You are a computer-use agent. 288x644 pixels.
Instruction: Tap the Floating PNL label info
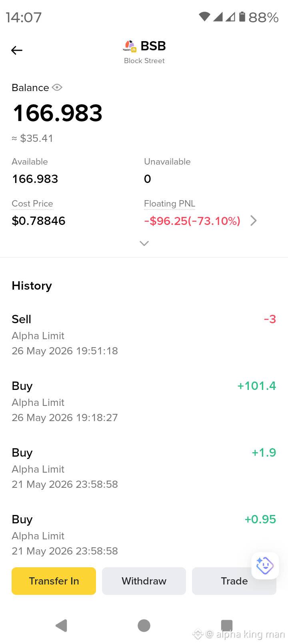(170, 204)
